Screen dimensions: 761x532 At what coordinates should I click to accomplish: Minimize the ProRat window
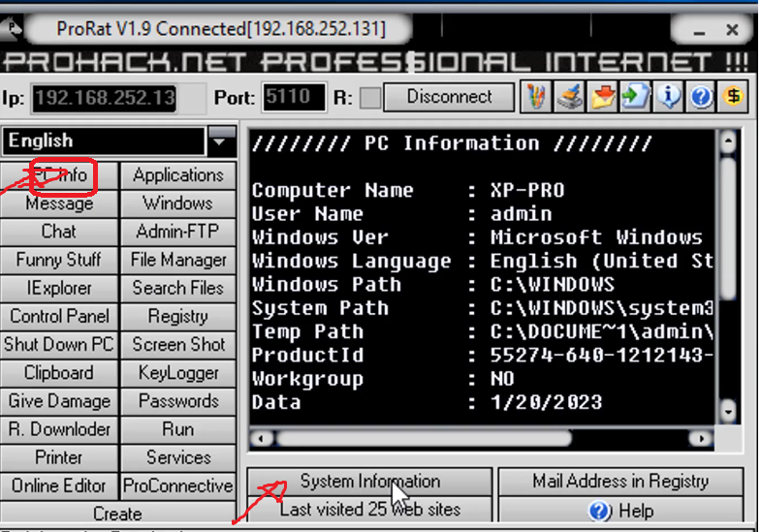pyautogui.click(x=699, y=31)
